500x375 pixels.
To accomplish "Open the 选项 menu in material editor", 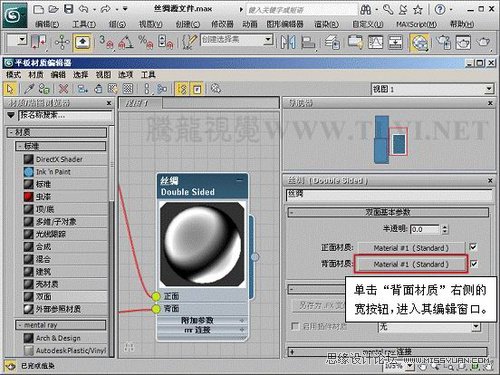I will pos(126,75).
